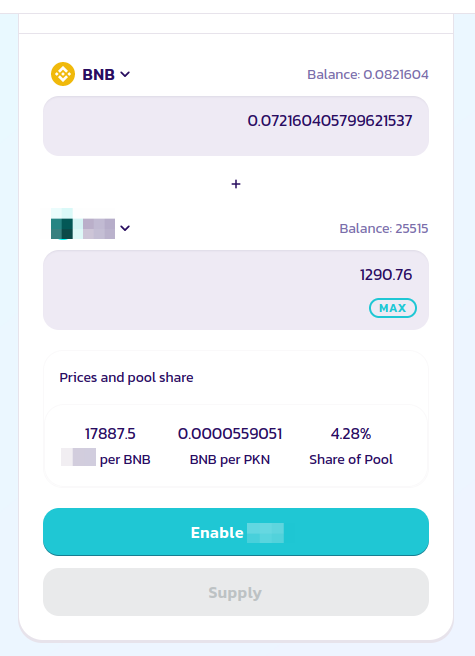Click the blurred second token name
Image resolution: width=475 pixels, height=656 pixels.
pyautogui.click(x=99, y=228)
